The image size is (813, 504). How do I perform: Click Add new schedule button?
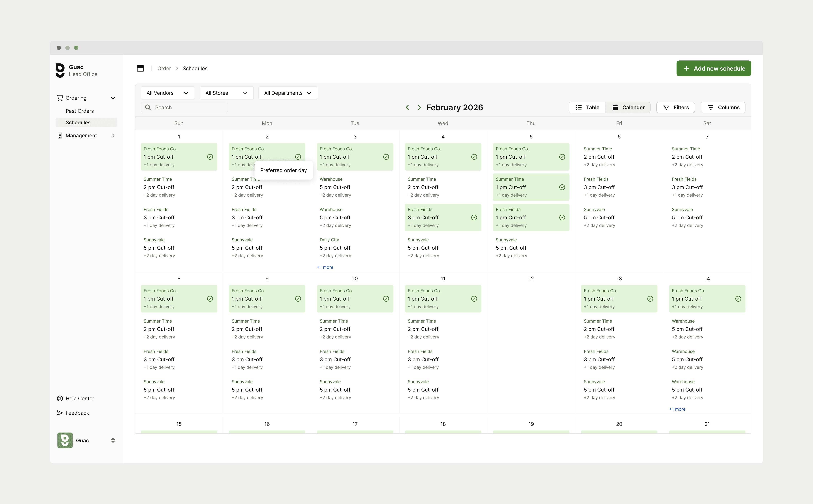click(x=713, y=68)
